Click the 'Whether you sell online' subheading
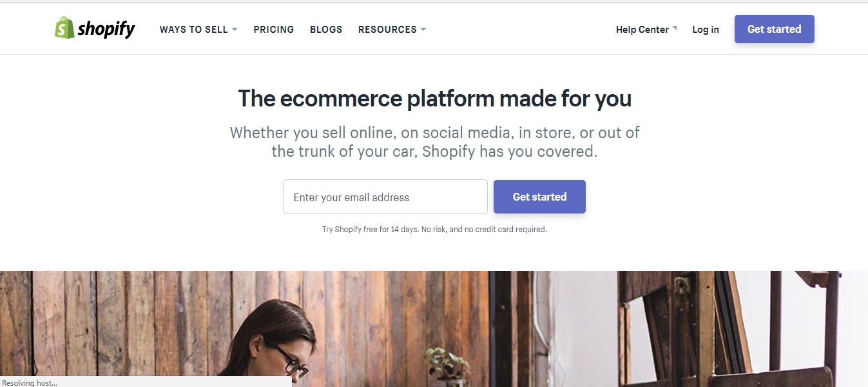868x387 pixels. 434,142
